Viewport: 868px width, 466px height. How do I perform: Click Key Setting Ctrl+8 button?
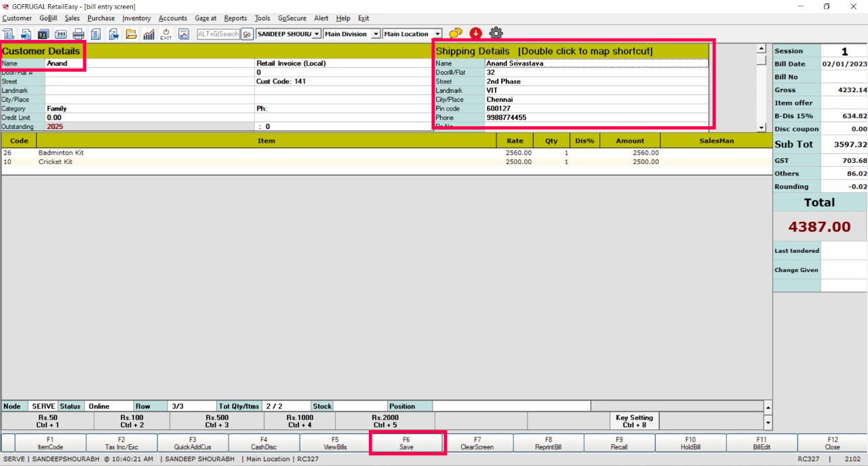[x=634, y=421]
